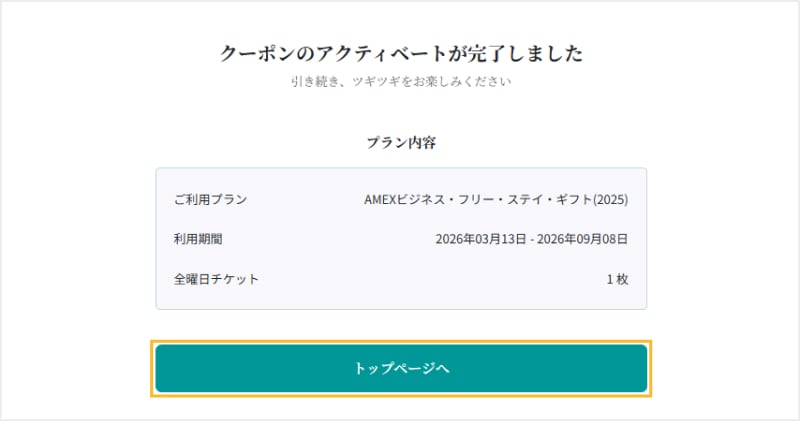
Task: Select the AMEXビジネス・フリー・ステイ・ギフト(2025) plan name
Action: coord(495,199)
